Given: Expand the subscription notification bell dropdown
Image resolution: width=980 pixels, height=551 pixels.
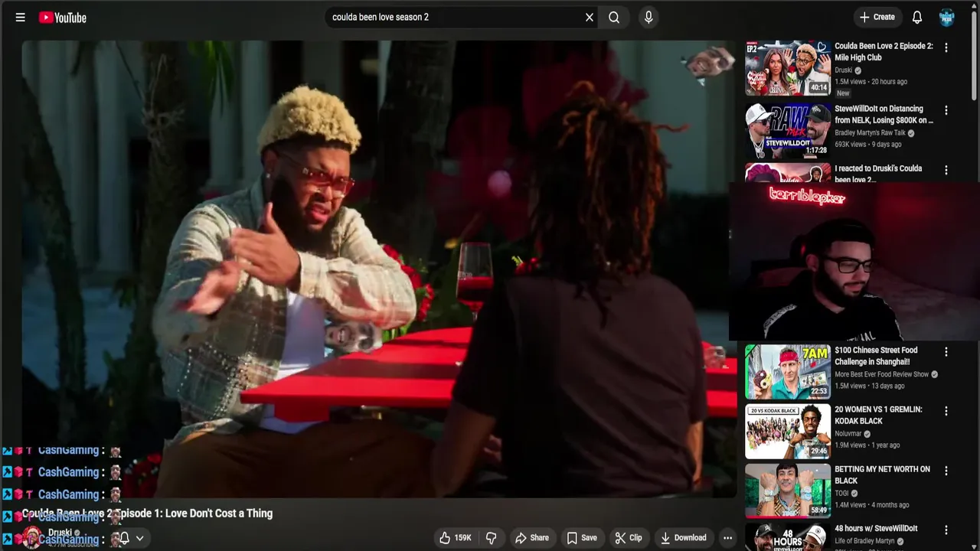Looking at the screenshot, I should click(x=131, y=538).
